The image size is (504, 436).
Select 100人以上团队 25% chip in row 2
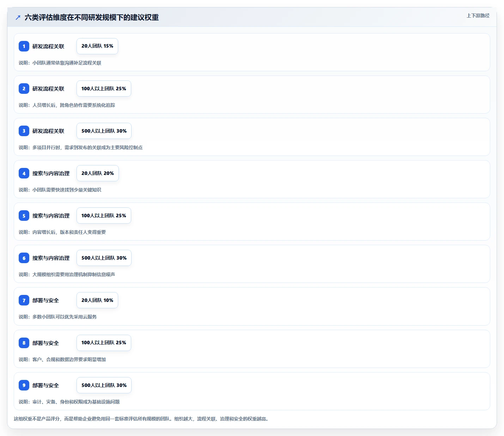[104, 89]
